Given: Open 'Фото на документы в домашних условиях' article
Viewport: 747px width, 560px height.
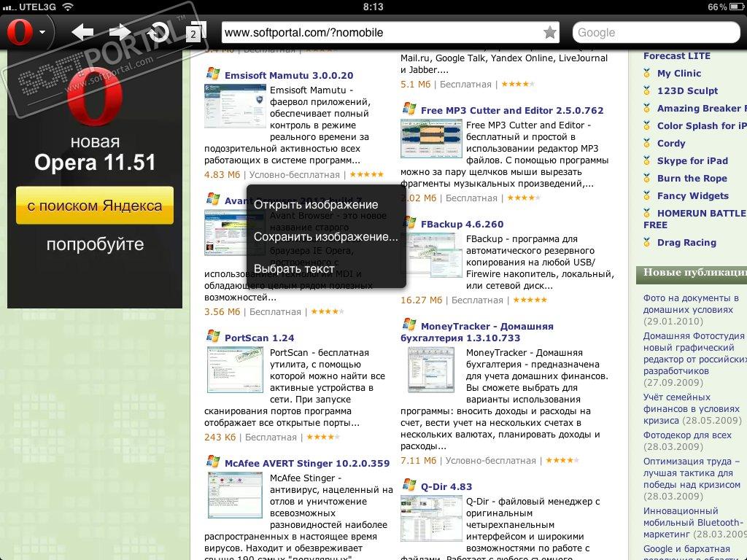Looking at the screenshot, I should click(x=691, y=304).
